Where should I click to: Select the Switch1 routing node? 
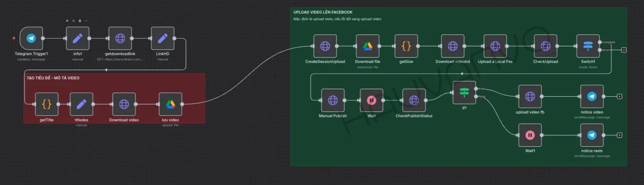pos(588,46)
